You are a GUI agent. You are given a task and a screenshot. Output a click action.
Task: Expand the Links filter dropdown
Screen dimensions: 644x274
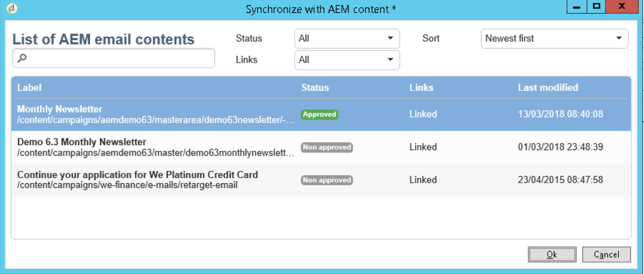point(347,60)
